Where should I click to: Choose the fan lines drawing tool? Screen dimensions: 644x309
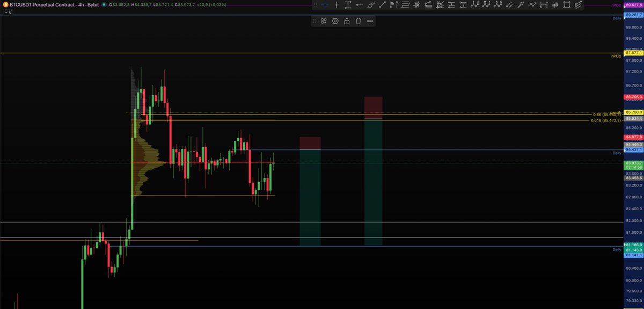pyautogui.click(x=440, y=5)
